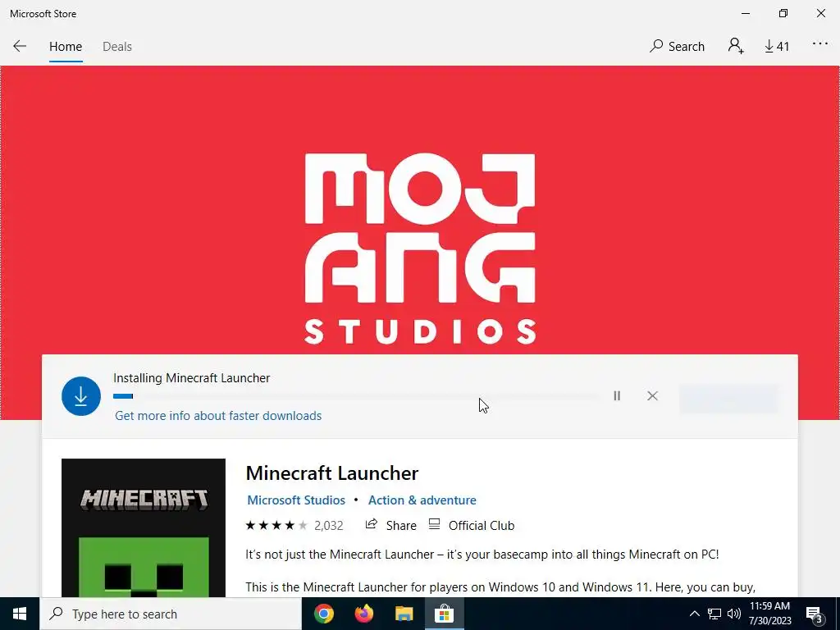Click the disabled button beside the cancel X
Screen dimensions: 840x630
click(728, 399)
